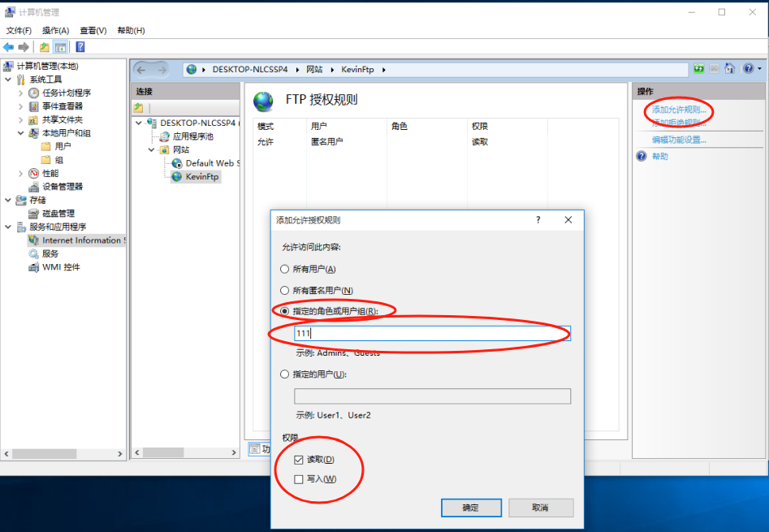Click the back arrow toolbar icon
This screenshot has height=532, width=769.
pos(8,47)
